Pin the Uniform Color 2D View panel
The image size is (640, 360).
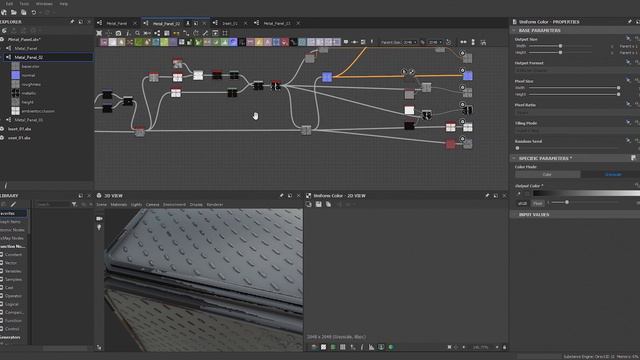coord(487,196)
